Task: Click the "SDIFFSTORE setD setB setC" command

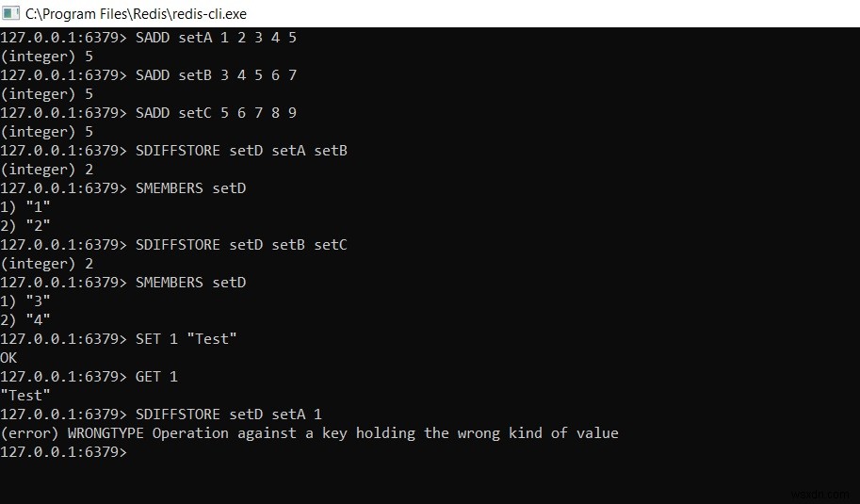Action: point(242,245)
